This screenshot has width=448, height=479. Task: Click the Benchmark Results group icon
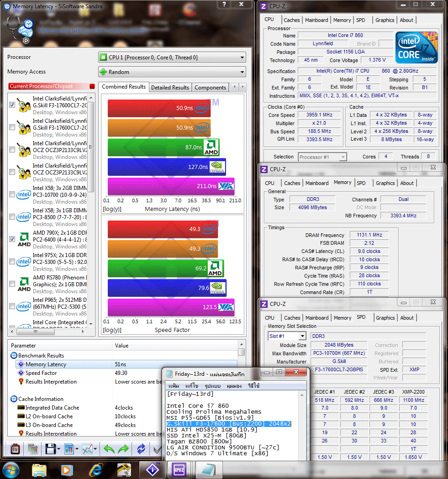coord(14,356)
